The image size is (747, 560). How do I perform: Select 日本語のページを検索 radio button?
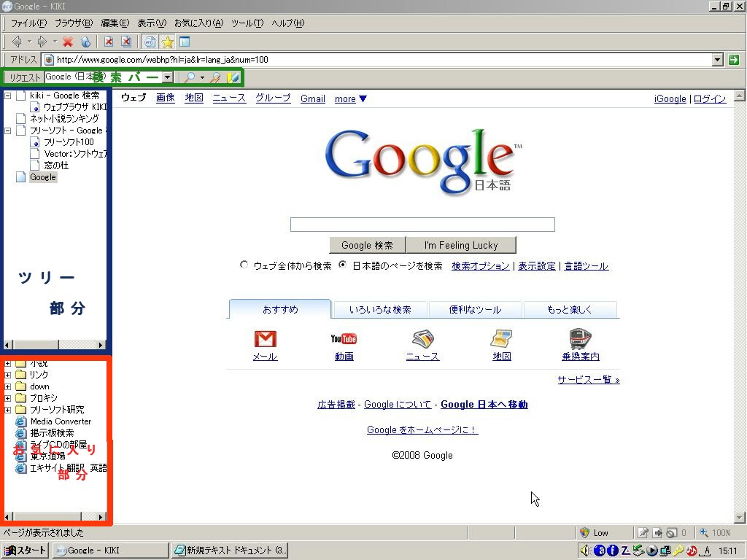(343, 265)
